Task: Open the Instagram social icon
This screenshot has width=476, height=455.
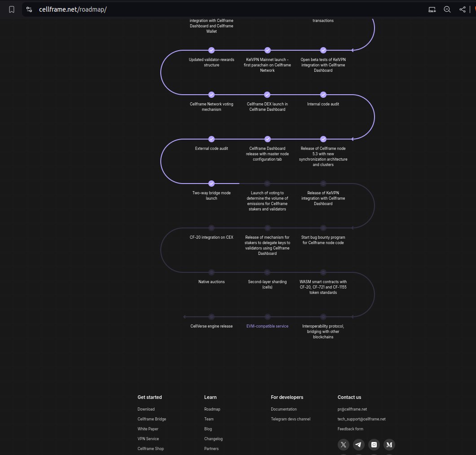Action: click(x=374, y=445)
